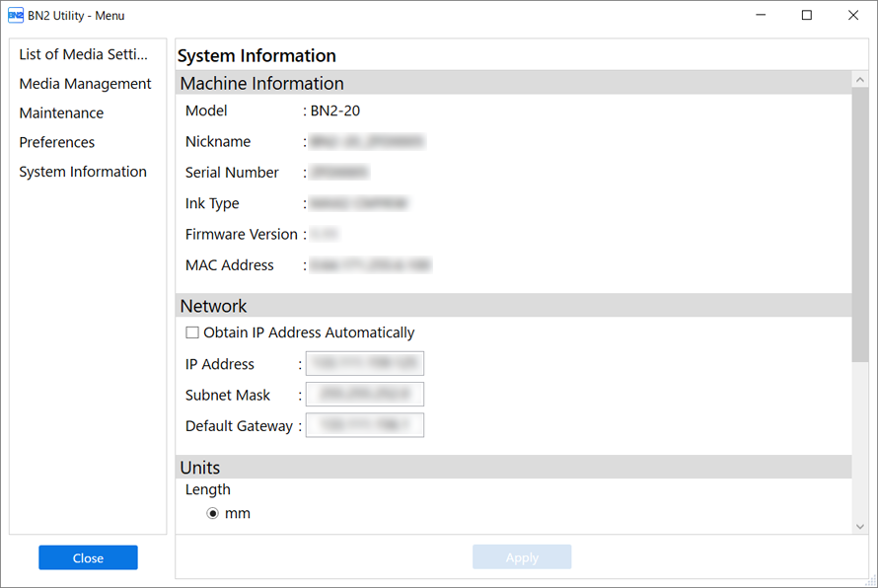Select Media Management in sidebar
The image size is (878, 588).
click(x=85, y=84)
